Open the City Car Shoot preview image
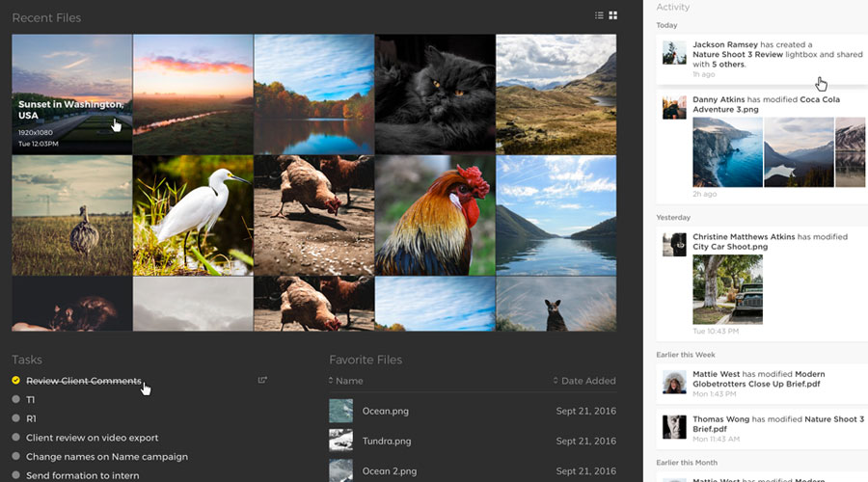Screen dimensions: 868x482 point(727,289)
